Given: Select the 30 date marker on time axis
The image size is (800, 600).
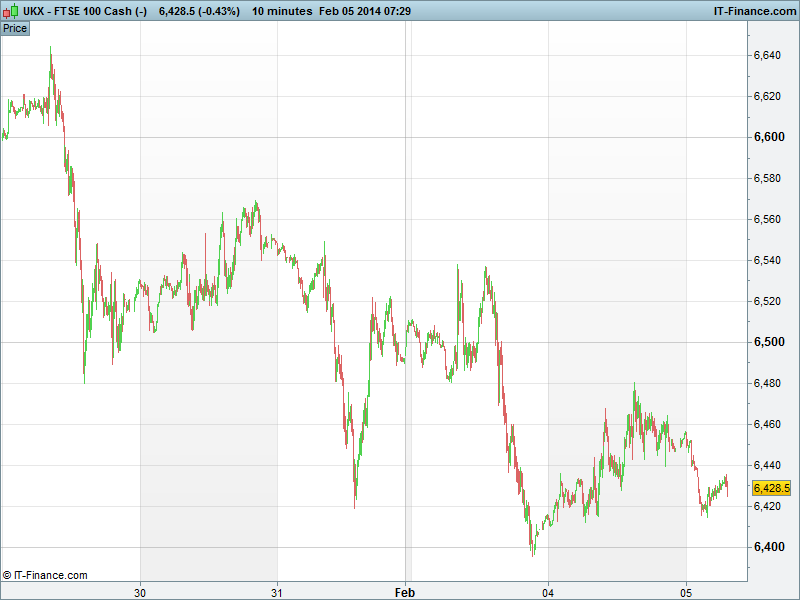Looking at the screenshot, I should 141,590.
